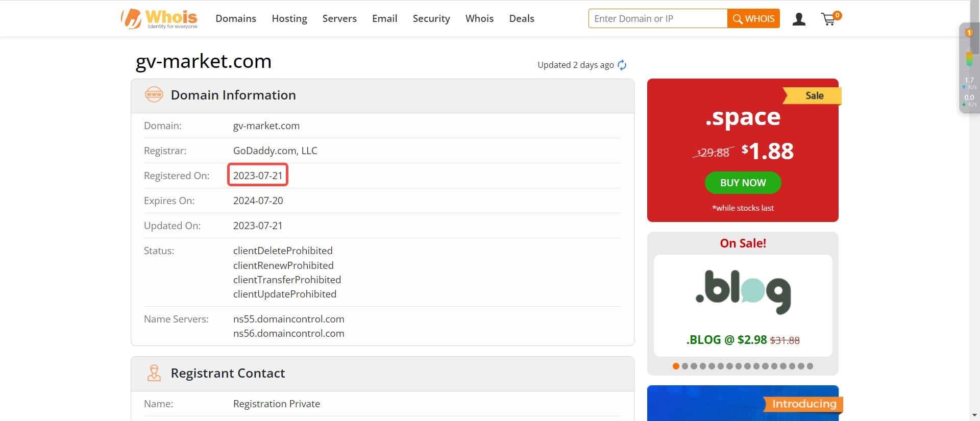The height and width of the screenshot is (421, 980).
Task: Focus the Enter Domain or IP field
Action: (x=658, y=18)
